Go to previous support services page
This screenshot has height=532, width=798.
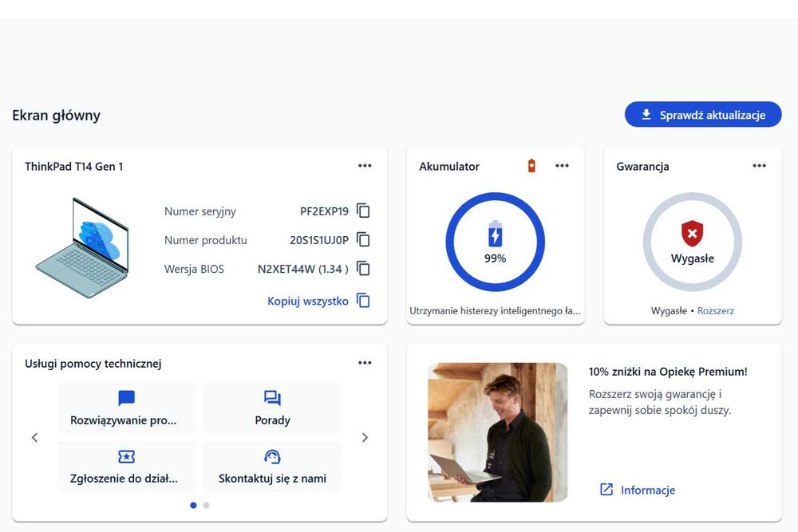coord(34,437)
